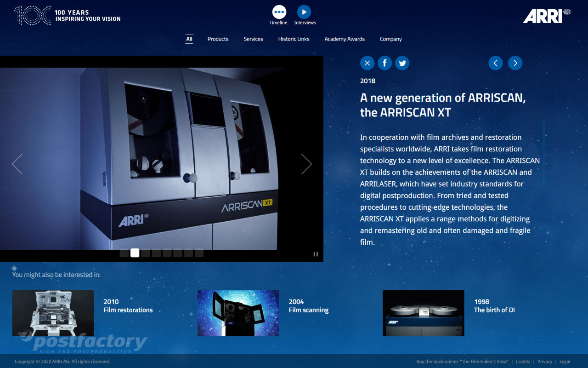Jump to the fourth slideshow dot
The image size is (588, 368).
156,253
